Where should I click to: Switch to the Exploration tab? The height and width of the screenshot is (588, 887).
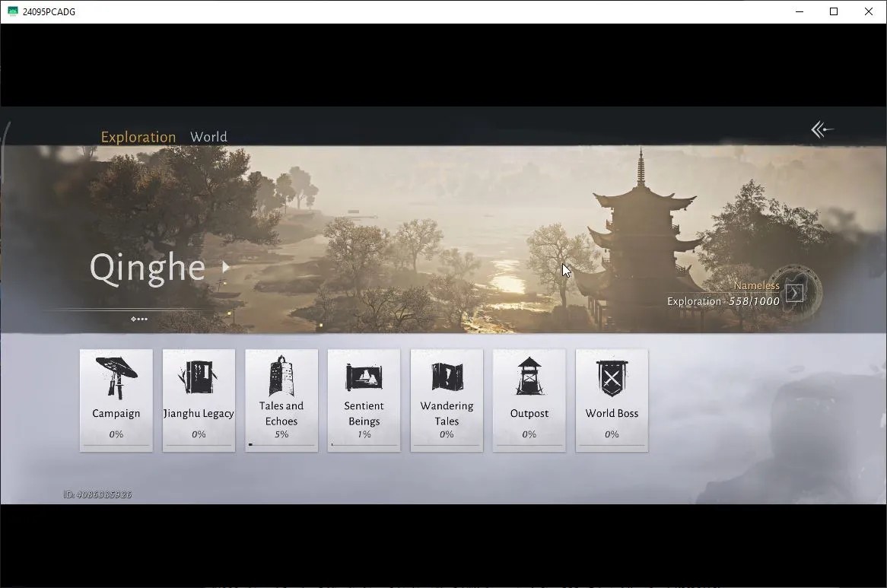tap(138, 138)
